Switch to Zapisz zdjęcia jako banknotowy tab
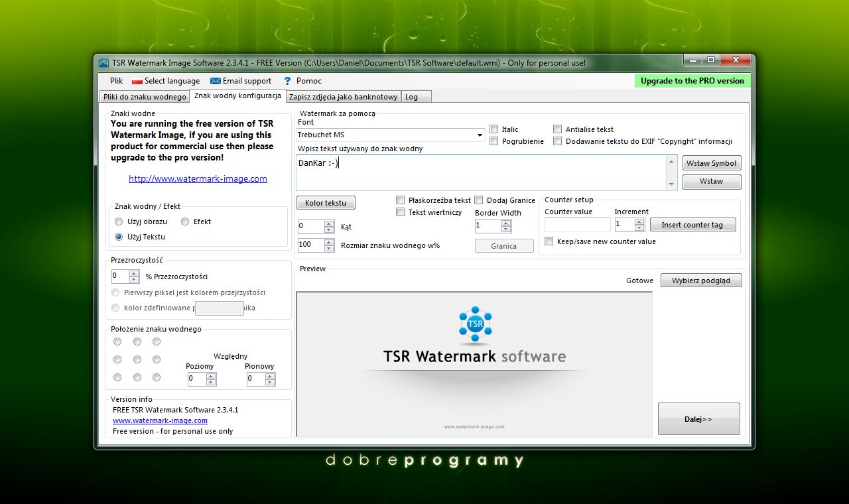849x504 pixels. click(x=343, y=97)
